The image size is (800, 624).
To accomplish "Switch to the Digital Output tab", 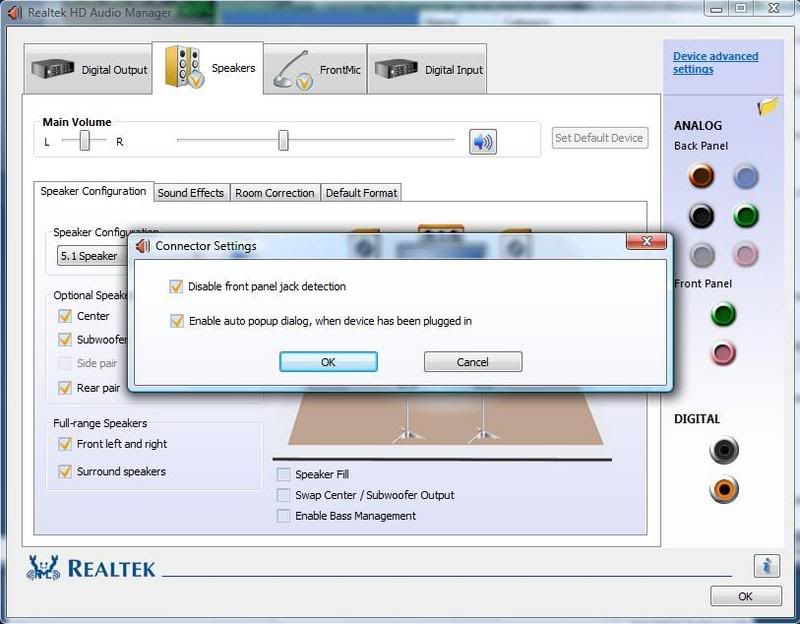I will (x=88, y=69).
